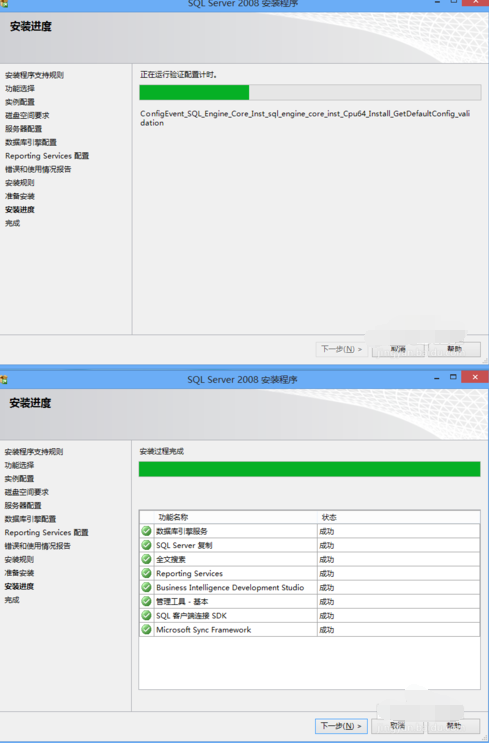Click the 成功 status in 数据库引擎服务 row
This screenshot has width=489, height=743.
327,531
